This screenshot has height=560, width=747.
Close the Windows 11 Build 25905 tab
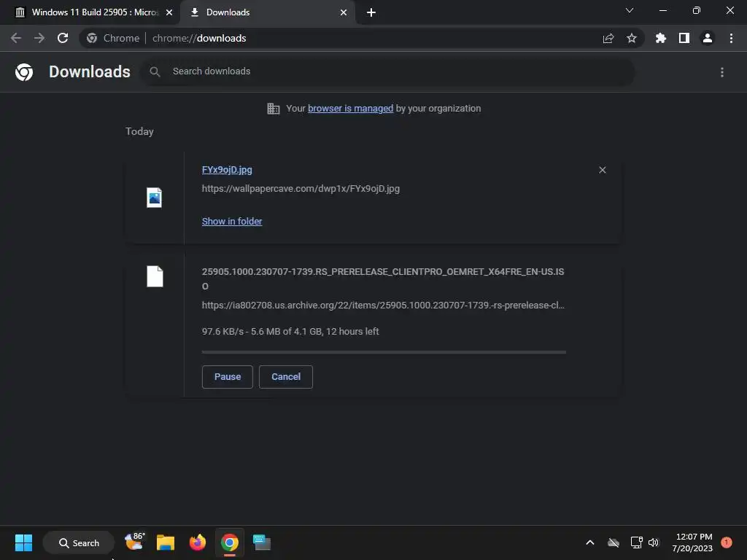click(169, 12)
